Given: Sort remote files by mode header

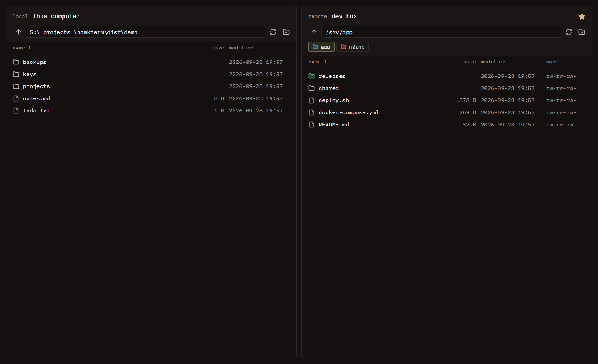Looking at the screenshot, I should pyautogui.click(x=552, y=62).
